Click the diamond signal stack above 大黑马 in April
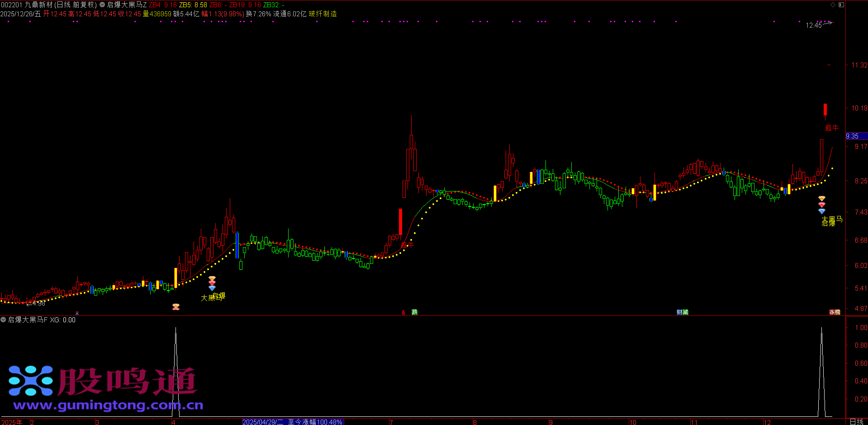Viewport: 868px width, 425px height. [212, 283]
